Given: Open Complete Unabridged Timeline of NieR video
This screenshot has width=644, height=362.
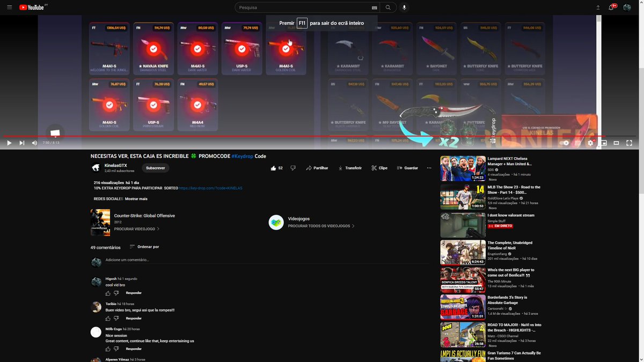Looking at the screenshot, I should pyautogui.click(x=463, y=253).
